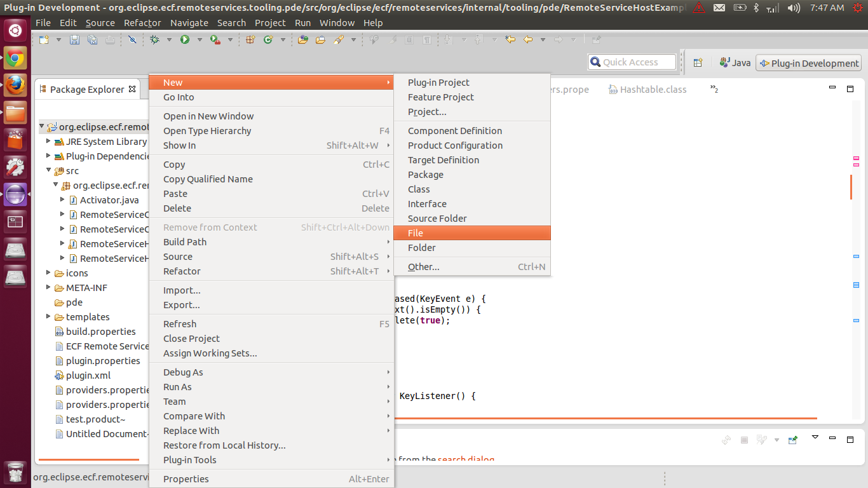Click the Plug-in Development perspective button

(808, 63)
